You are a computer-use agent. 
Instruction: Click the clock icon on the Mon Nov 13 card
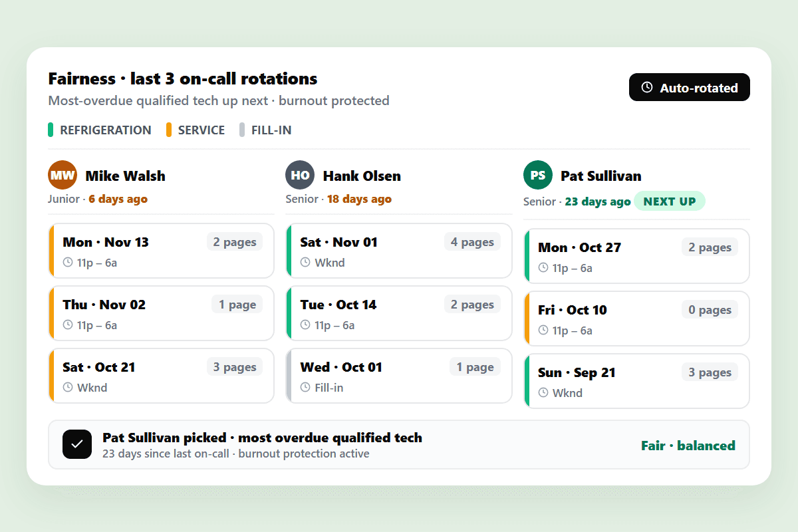click(68, 263)
